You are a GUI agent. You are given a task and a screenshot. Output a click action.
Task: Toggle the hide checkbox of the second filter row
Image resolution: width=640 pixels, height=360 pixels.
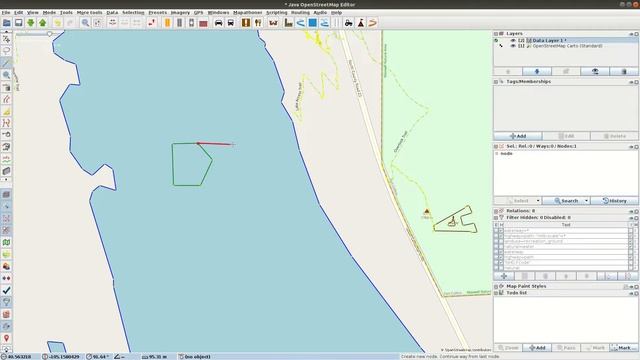(501, 236)
